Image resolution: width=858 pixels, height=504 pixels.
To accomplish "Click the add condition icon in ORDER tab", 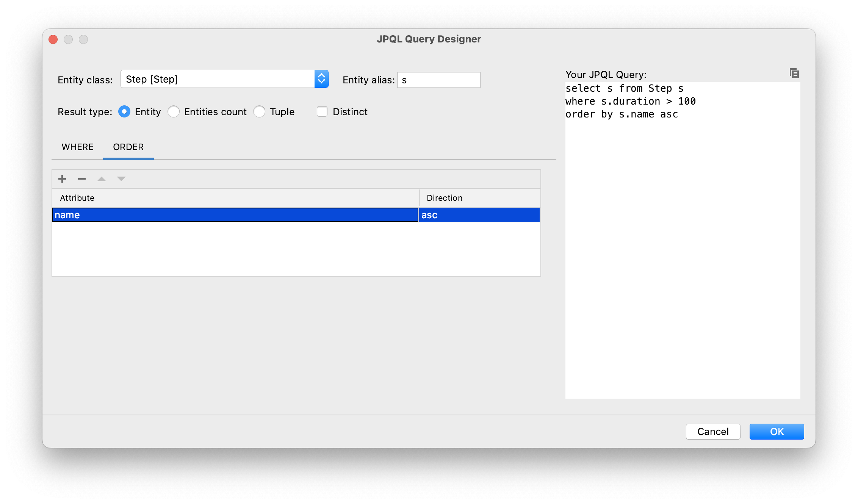I will [x=61, y=179].
